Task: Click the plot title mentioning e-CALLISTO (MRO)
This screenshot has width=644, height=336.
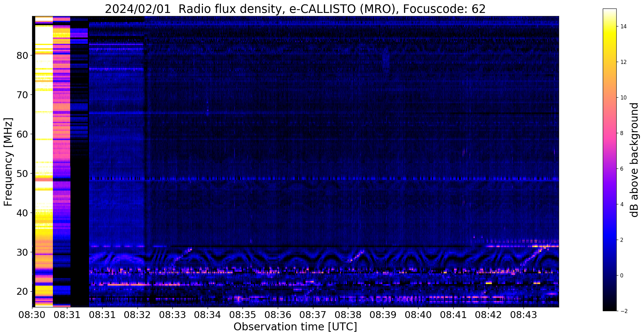Action: (x=295, y=9)
